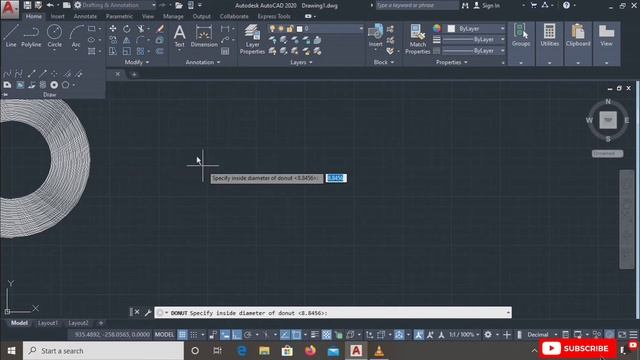Click the Array tool in Modify panel
Image resolution: width=640 pixels, height=360 pixels.
pyautogui.click(x=140, y=51)
